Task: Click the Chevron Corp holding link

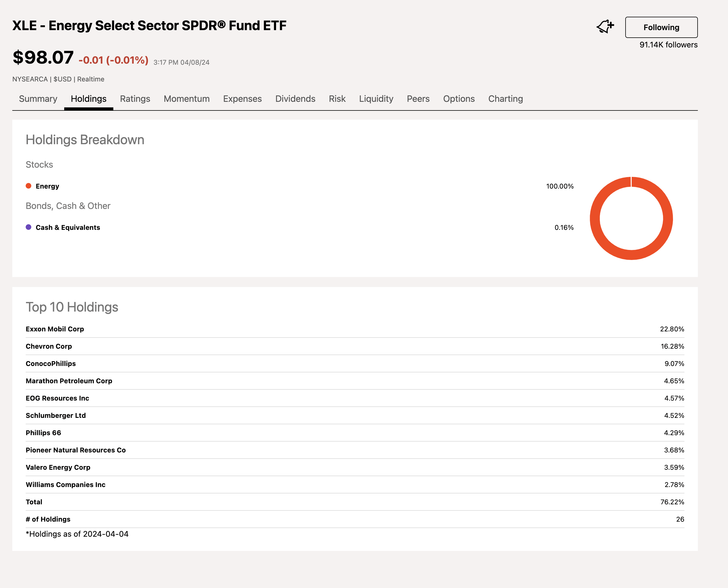Action: (x=49, y=346)
